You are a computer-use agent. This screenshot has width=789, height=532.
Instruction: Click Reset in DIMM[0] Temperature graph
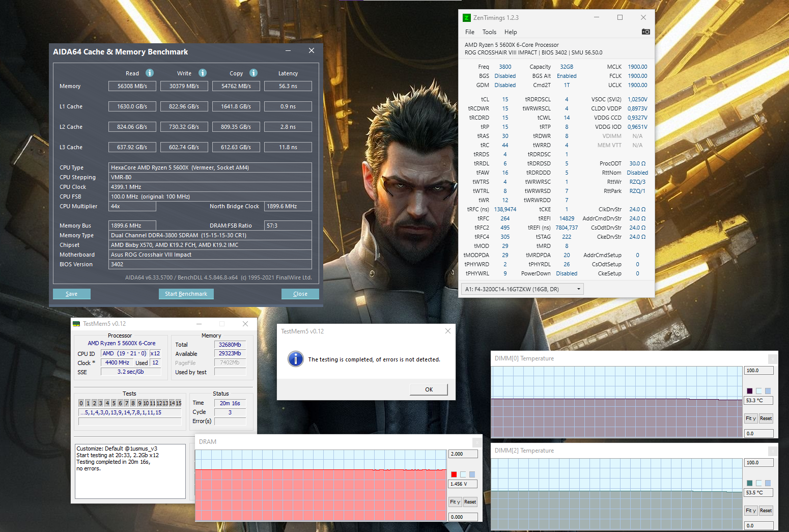pos(766,418)
